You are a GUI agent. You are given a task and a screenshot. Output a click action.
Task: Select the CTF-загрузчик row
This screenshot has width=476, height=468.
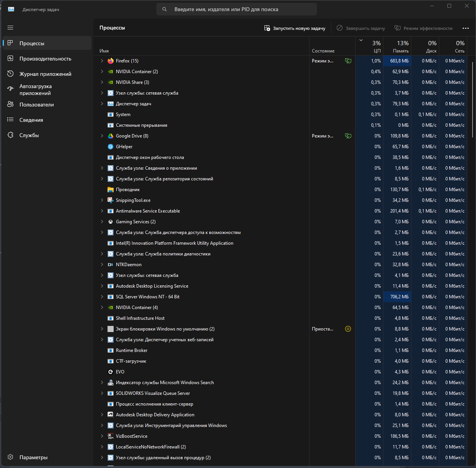(x=280, y=361)
